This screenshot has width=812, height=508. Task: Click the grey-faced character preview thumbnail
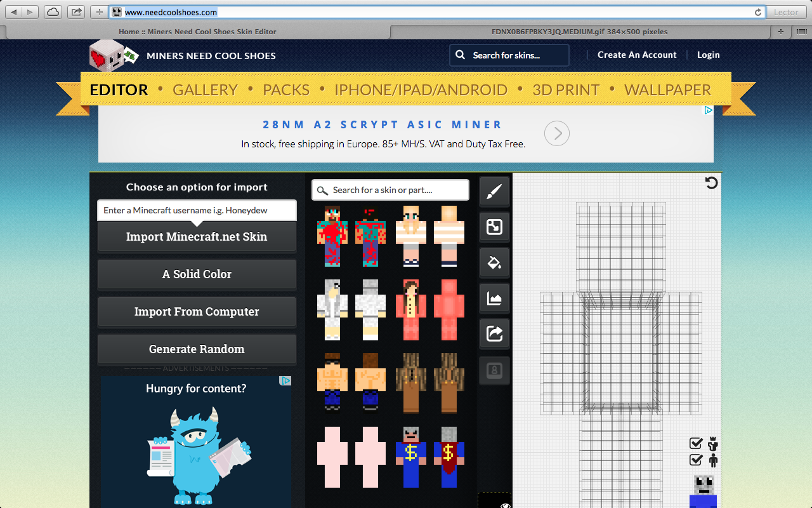[703, 491]
